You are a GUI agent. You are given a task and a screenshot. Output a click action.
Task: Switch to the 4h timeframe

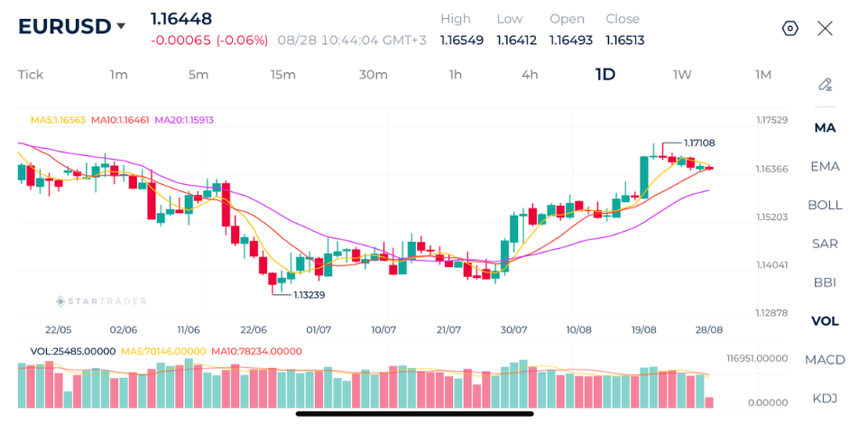(x=530, y=75)
